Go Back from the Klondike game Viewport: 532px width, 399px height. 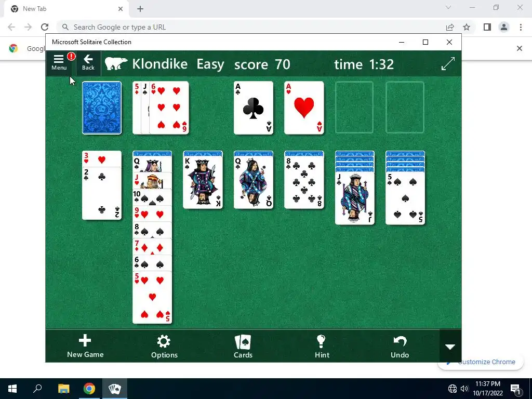pos(88,63)
